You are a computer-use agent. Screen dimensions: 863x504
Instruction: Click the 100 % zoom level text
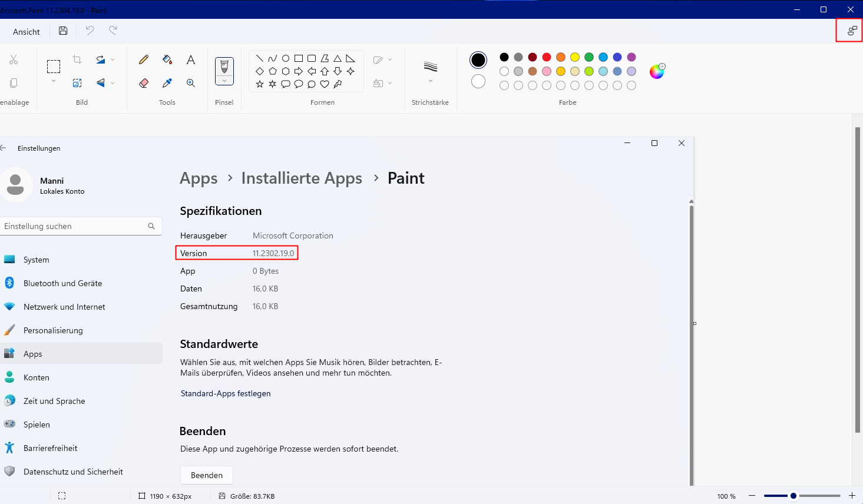tap(726, 496)
